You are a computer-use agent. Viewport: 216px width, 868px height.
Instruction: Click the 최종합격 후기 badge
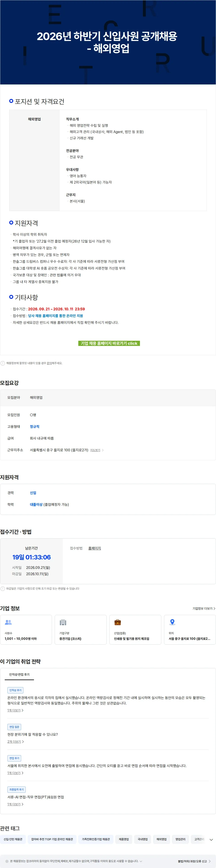16,789
